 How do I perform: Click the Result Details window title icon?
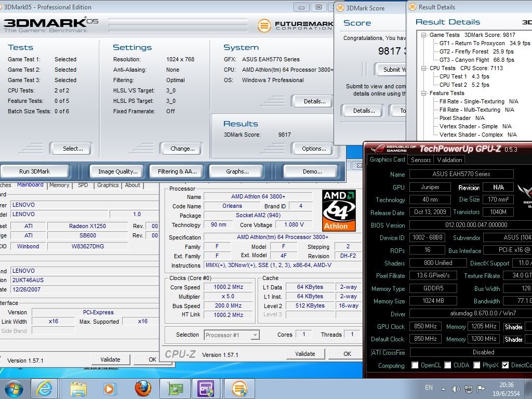click(x=412, y=7)
